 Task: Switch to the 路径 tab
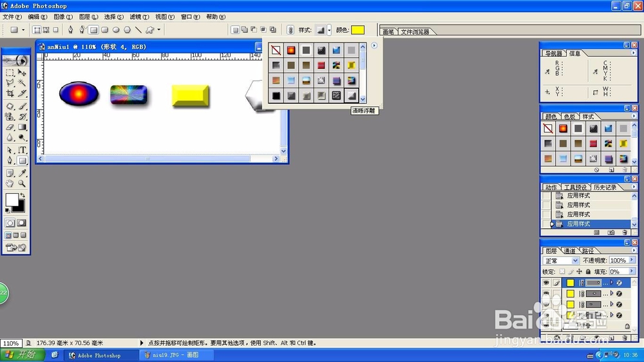[x=588, y=251]
